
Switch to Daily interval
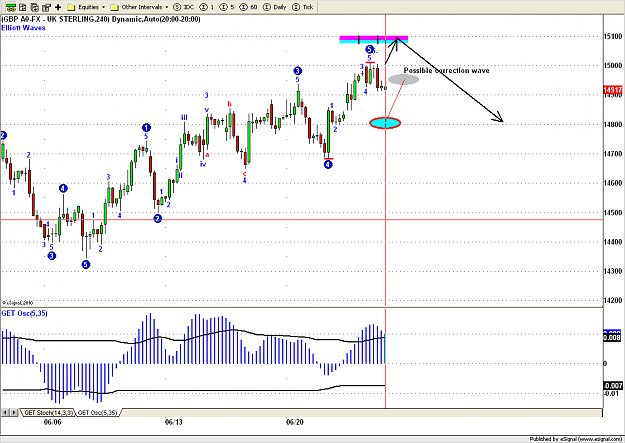pos(275,7)
